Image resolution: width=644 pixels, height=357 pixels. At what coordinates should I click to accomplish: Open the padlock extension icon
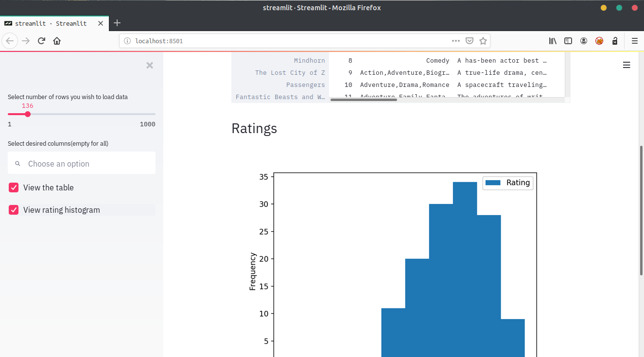pyautogui.click(x=615, y=41)
